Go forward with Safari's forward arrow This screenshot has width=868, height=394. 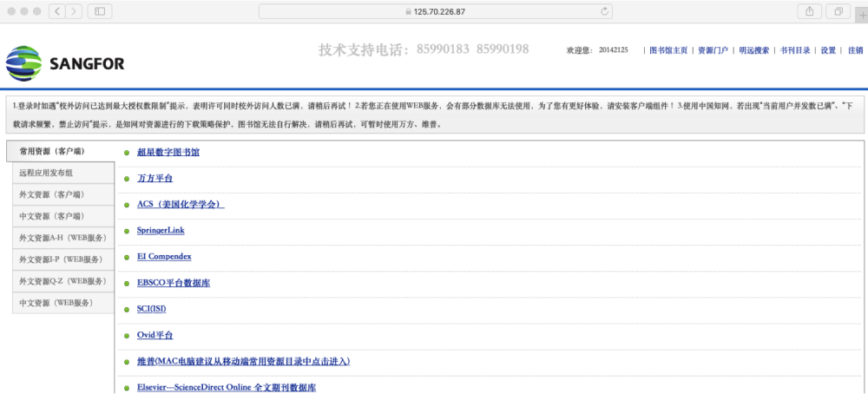click(74, 11)
